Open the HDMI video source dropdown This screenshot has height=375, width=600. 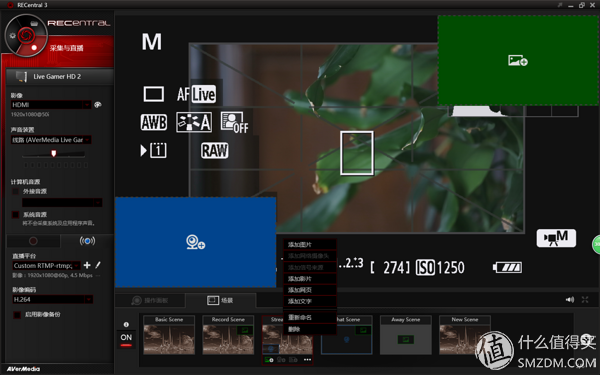(x=51, y=105)
